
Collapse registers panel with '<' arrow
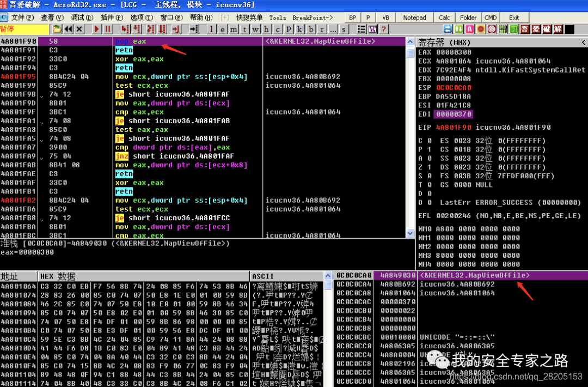584,42
